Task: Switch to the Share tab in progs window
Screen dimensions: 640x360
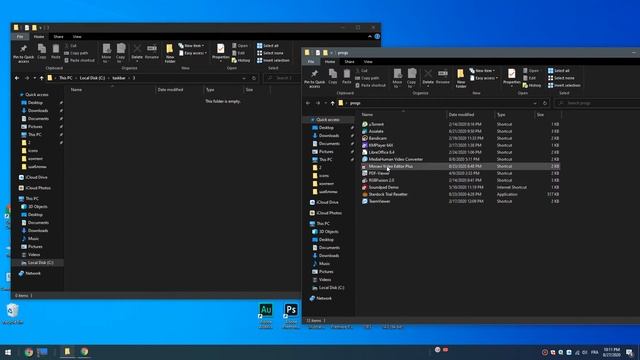Action: coord(349,62)
